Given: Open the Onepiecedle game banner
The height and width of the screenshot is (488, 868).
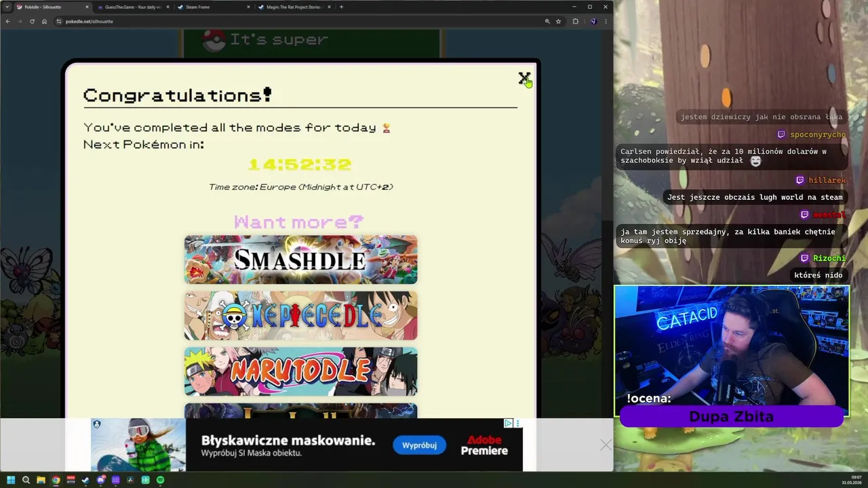Looking at the screenshot, I should pos(300,316).
